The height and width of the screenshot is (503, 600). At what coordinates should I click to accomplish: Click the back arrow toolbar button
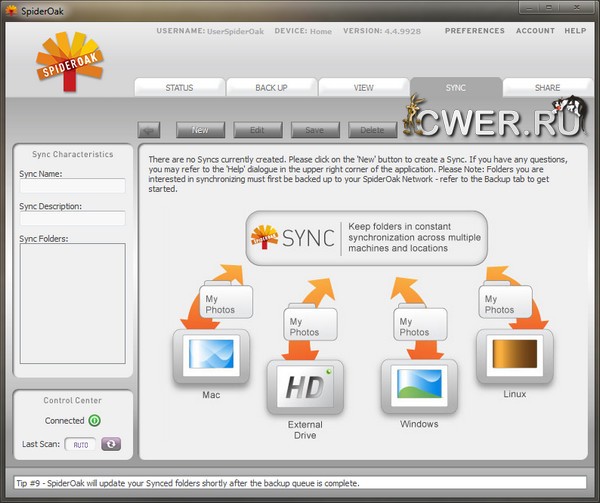click(150, 129)
